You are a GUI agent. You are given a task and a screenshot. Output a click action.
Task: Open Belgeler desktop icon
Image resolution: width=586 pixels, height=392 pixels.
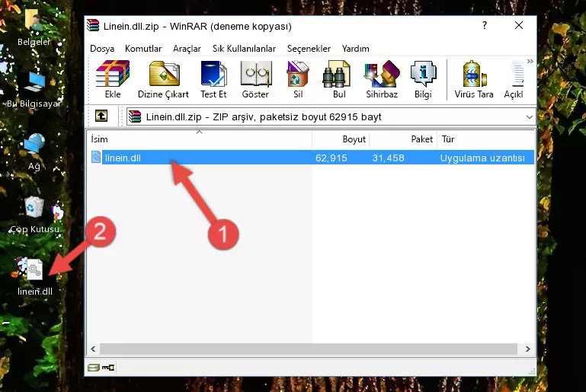pos(34,27)
